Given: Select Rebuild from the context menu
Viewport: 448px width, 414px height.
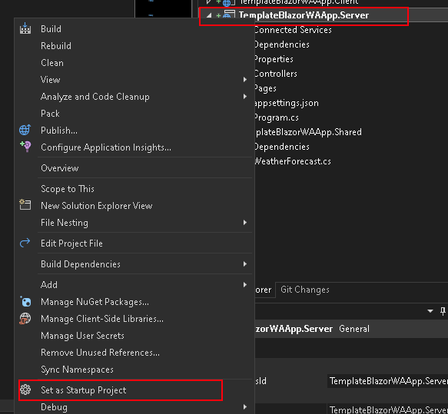Looking at the screenshot, I should pyautogui.click(x=56, y=46).
